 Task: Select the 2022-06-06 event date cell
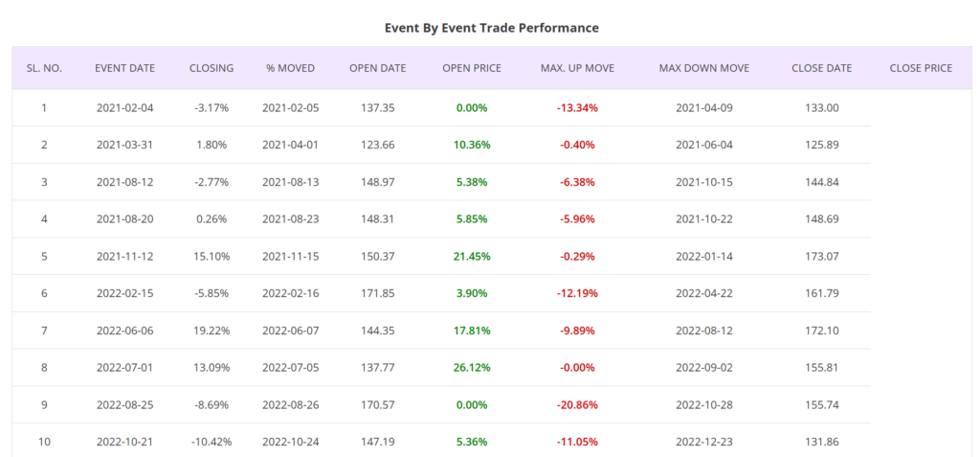point(124,331)
